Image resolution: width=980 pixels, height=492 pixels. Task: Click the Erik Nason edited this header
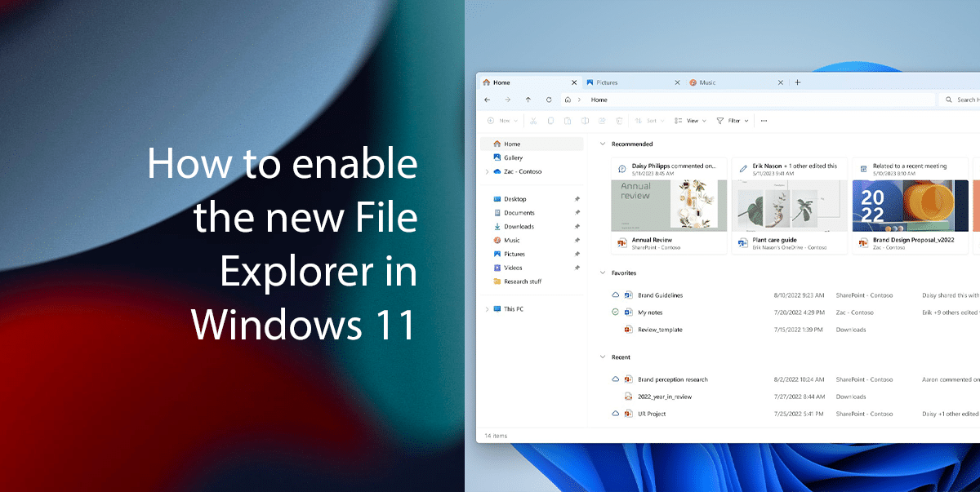point(795,166)
